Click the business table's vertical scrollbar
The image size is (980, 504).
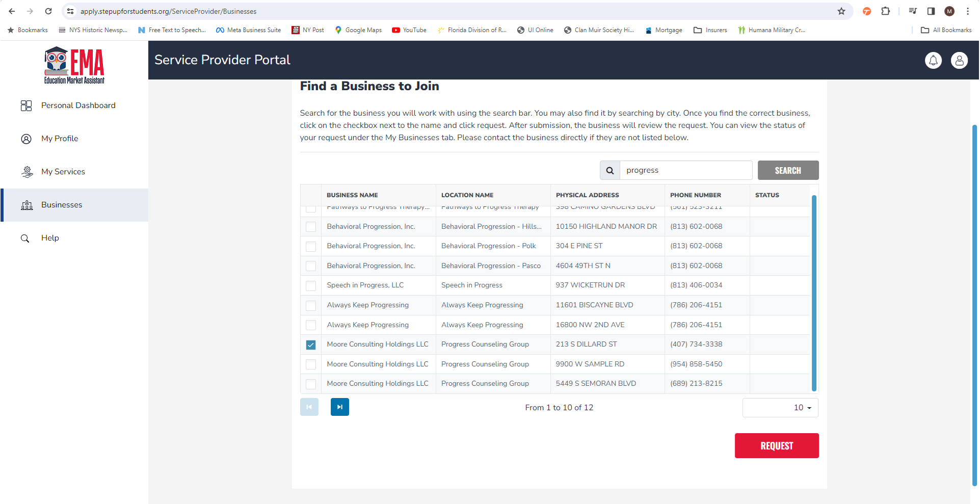click(814, 293)
